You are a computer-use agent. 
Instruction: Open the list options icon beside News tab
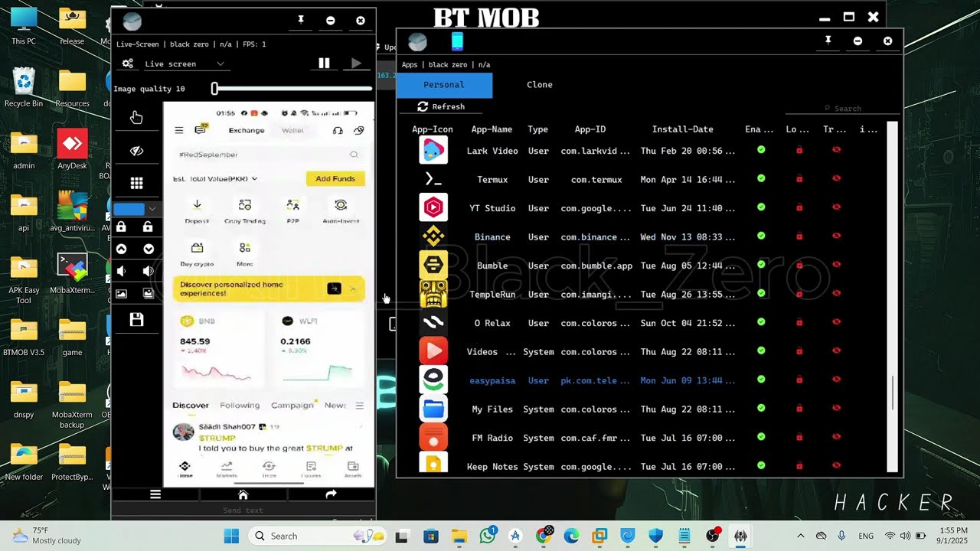(359, 406)
